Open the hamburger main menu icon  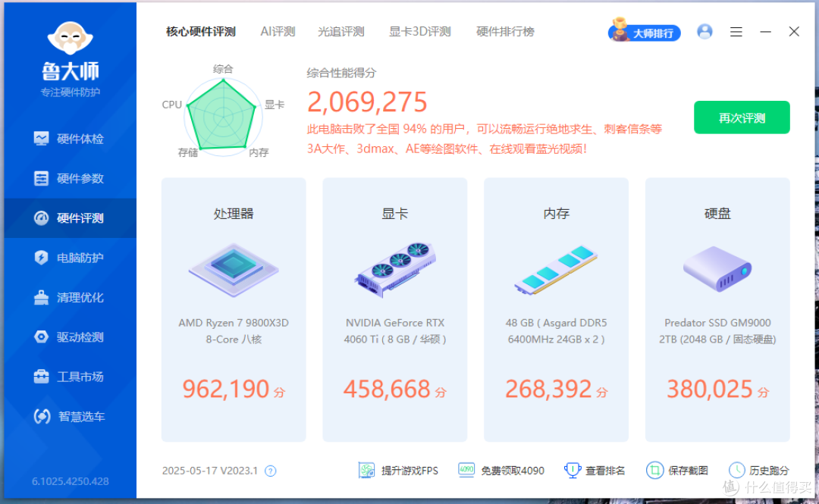pyautogui.click(x=736, y=32)
